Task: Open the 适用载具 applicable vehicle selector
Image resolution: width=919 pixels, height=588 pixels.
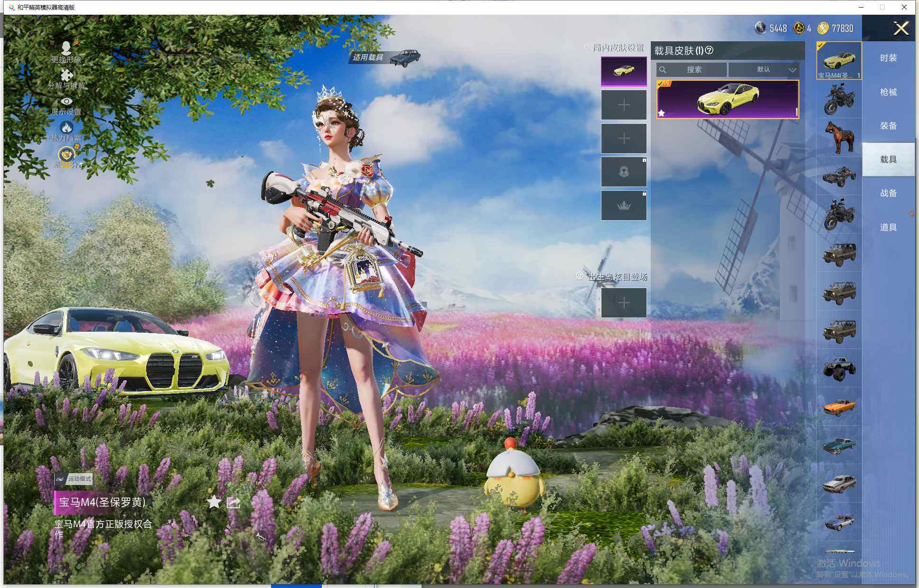Action: click(x=384, y=57)
